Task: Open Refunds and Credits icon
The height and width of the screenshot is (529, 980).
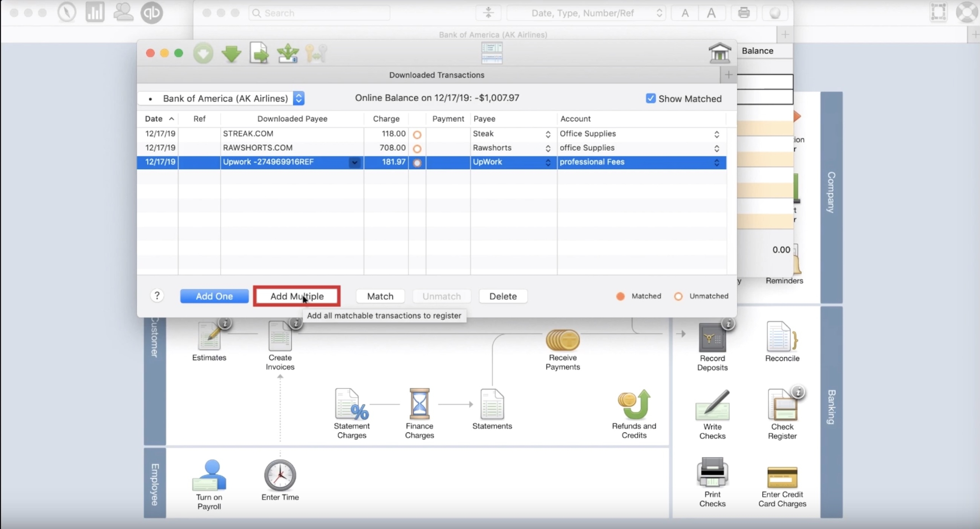Action: click(634, 404)
